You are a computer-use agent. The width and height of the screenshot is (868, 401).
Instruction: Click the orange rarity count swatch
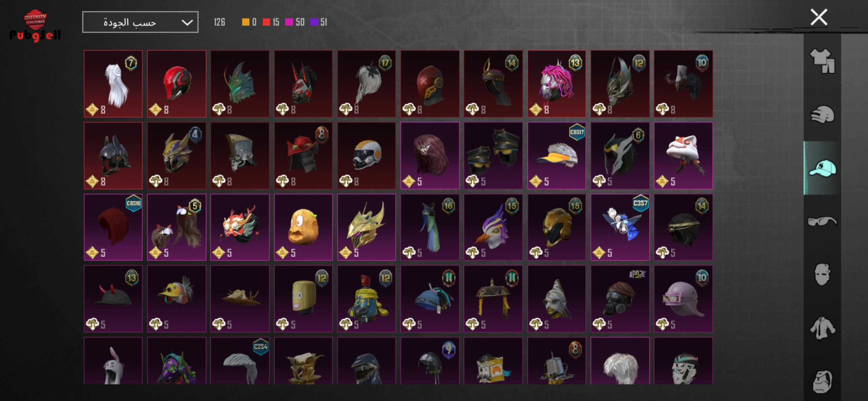click(246, 22)
